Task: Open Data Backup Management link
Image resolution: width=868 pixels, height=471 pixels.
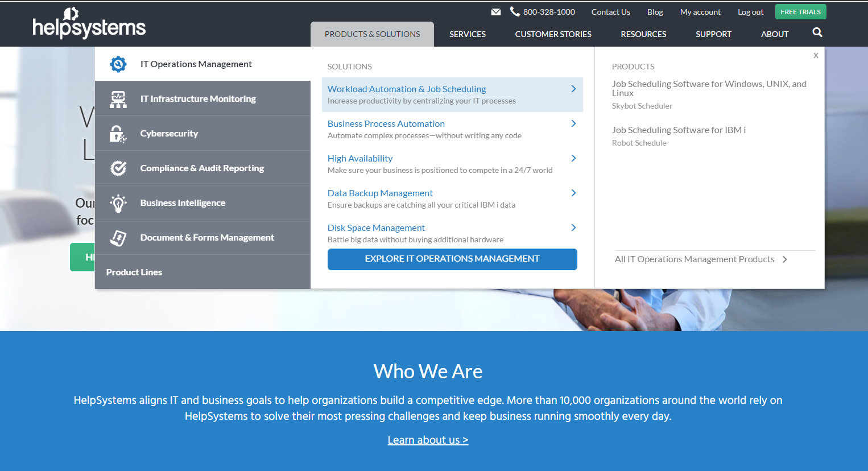Action: coord(380,193)
